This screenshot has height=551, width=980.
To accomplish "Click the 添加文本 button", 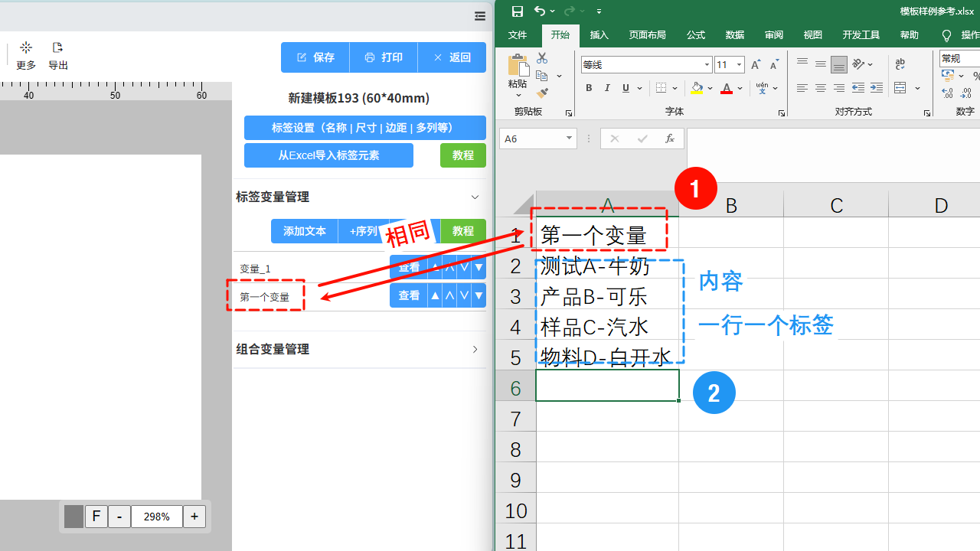I will click(304, 231).
